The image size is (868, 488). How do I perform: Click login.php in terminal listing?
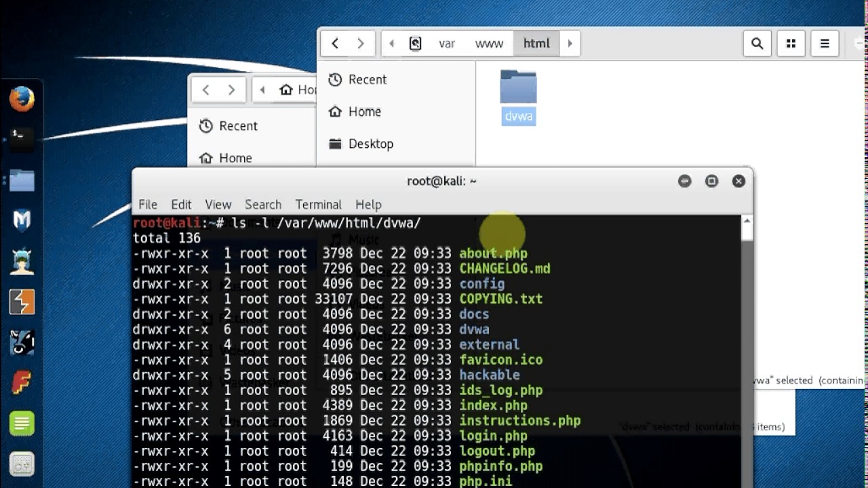[493, 436]
